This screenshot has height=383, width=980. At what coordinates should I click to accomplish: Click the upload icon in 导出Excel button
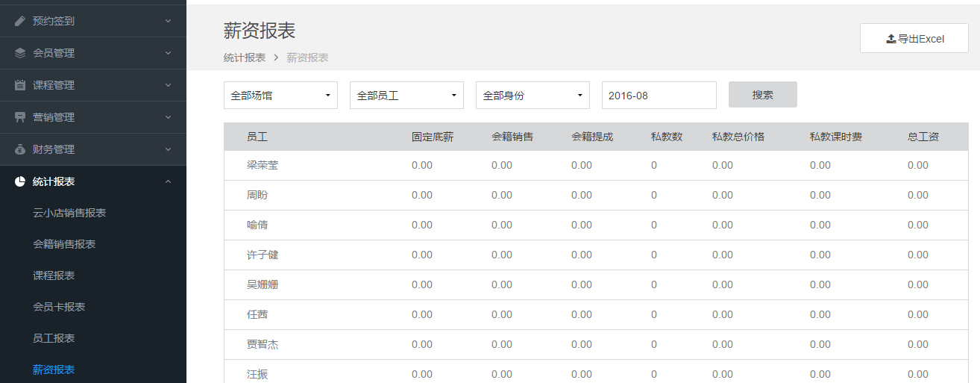891,39
